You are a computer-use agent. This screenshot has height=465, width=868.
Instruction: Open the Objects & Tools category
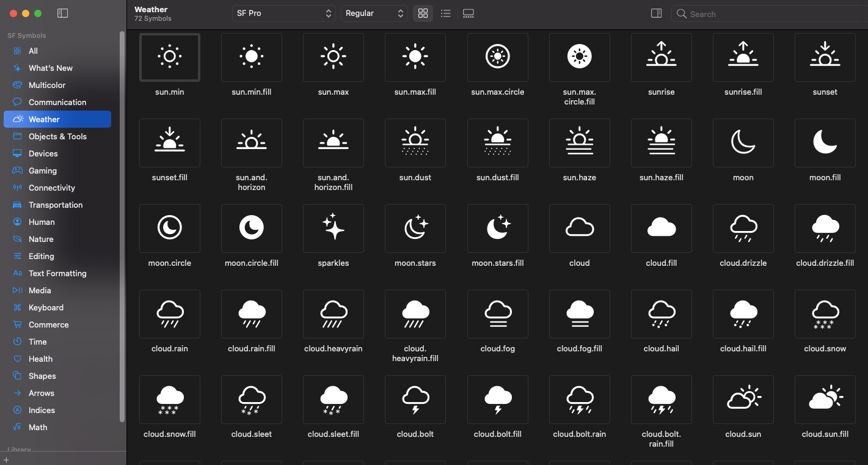(x=57, y=136)
